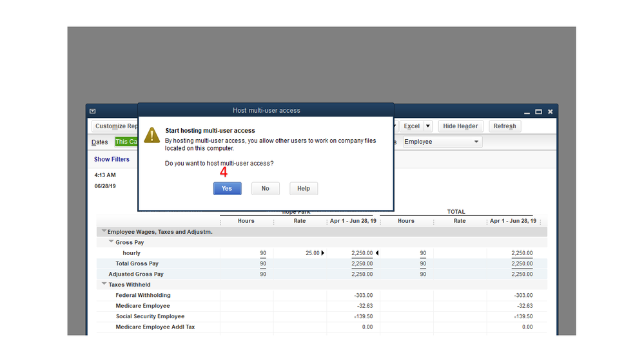Image resolution: width=644 pixels, height=362 pixels.
Task: Click the Rate header under TOTAL
Action: pos(460,221)
